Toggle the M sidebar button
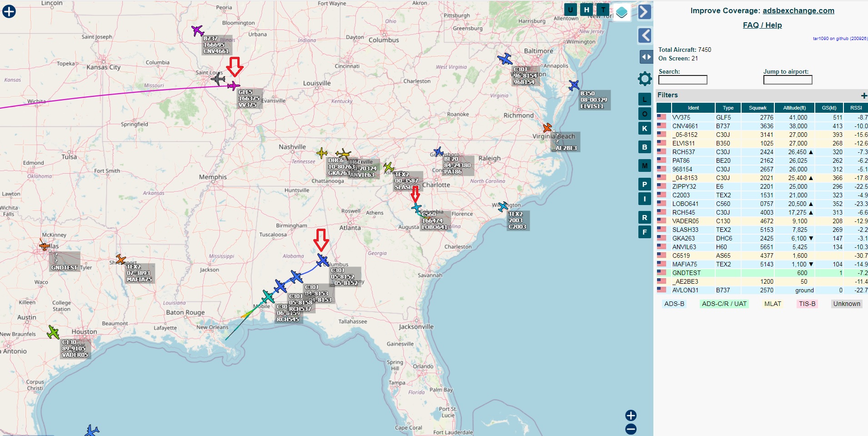The height and width of the screenshot is (436, 868). click(x=644, y=165)
